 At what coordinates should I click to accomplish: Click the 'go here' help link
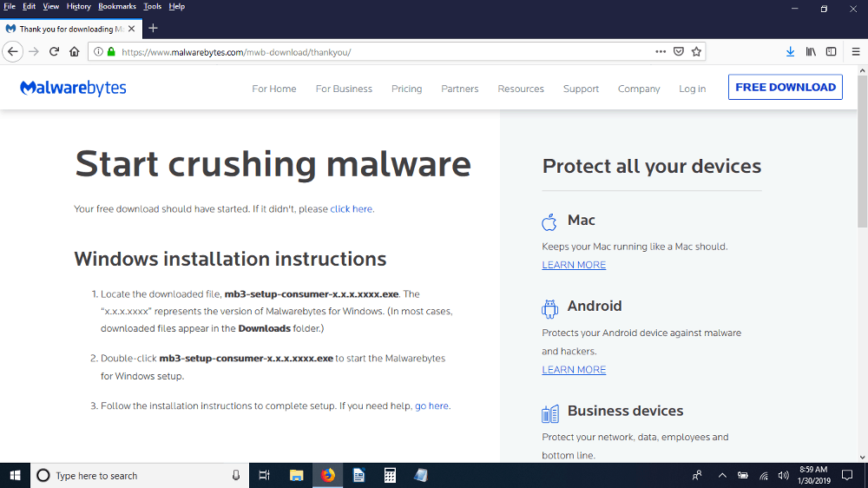click(x=431, y=406)
